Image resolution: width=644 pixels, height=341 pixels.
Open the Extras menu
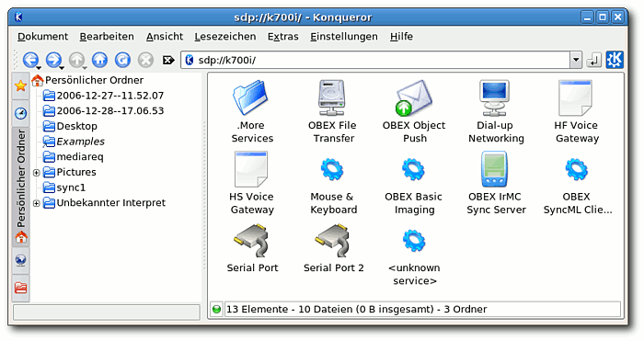[x=283, y=37]
